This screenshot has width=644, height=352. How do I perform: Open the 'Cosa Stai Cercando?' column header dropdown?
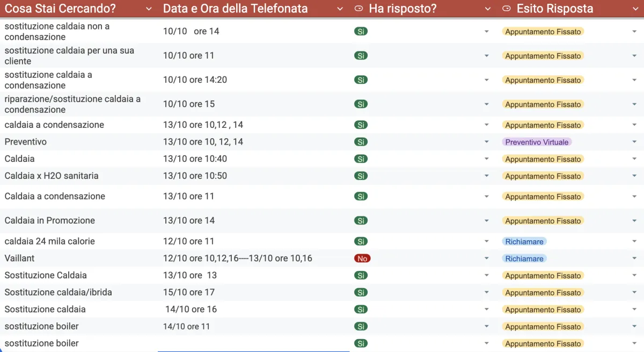[149, 9]
